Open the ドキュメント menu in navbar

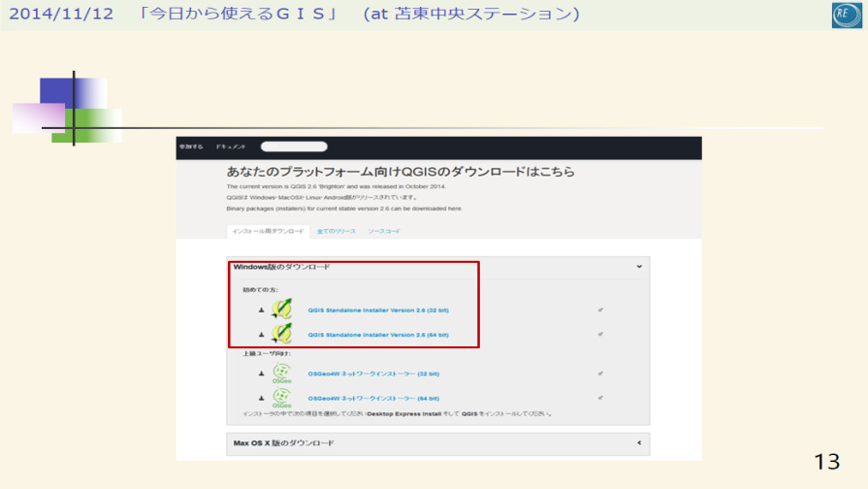pyautogui.click(x=231, y=147)
